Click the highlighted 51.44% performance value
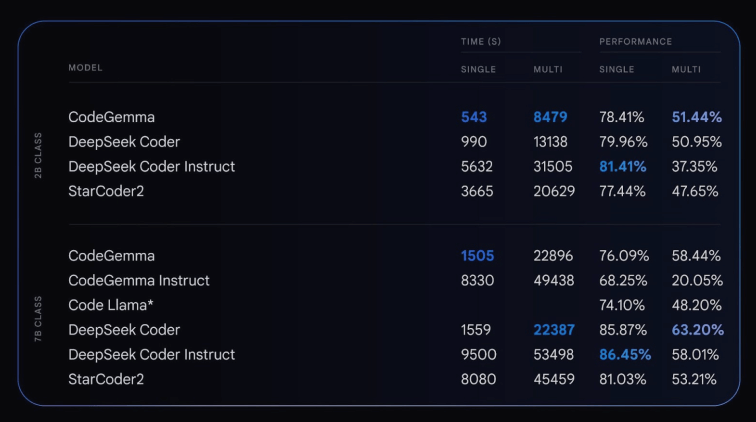This screenshot has width=756, height=422. [696, 117]
